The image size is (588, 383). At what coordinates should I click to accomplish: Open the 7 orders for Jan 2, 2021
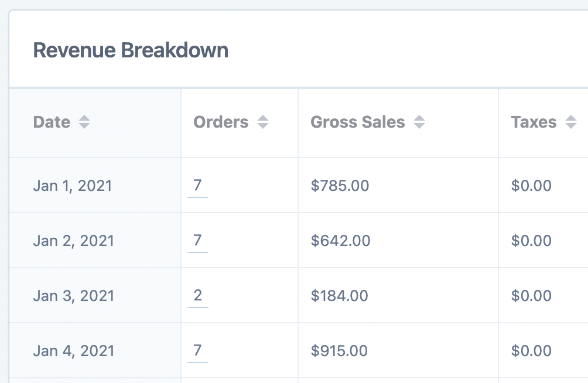coord(197,240)
